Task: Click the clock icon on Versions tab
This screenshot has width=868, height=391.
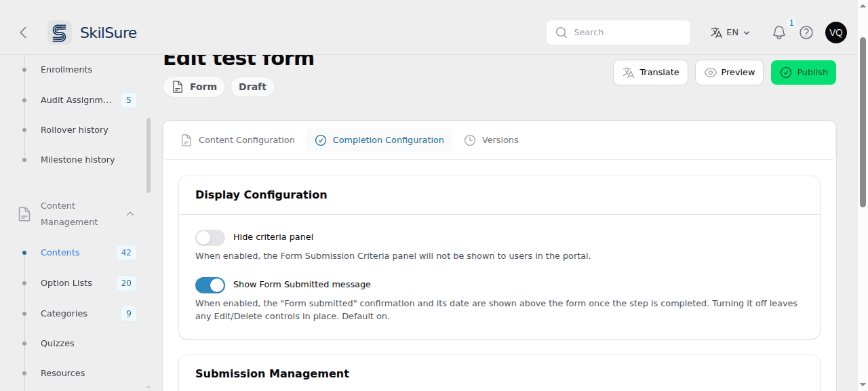Action: tap(470, 140)
